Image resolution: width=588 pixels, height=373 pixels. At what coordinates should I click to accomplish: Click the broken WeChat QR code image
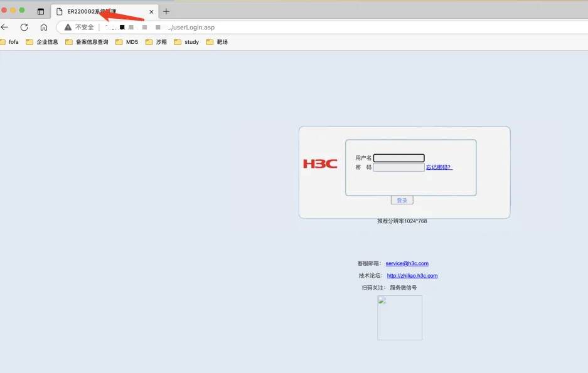click(x=400, y=318)
